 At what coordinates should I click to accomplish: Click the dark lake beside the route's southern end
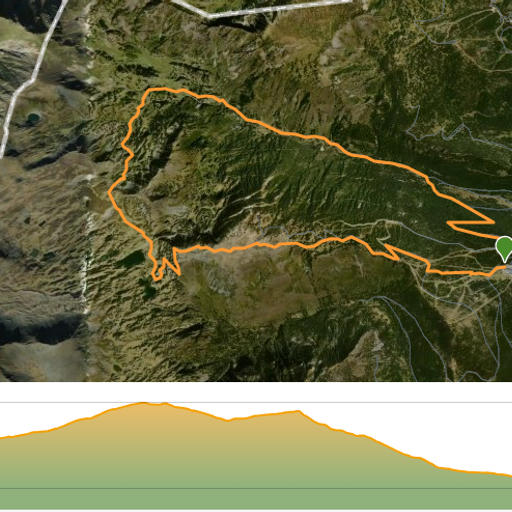click(133, 259)
